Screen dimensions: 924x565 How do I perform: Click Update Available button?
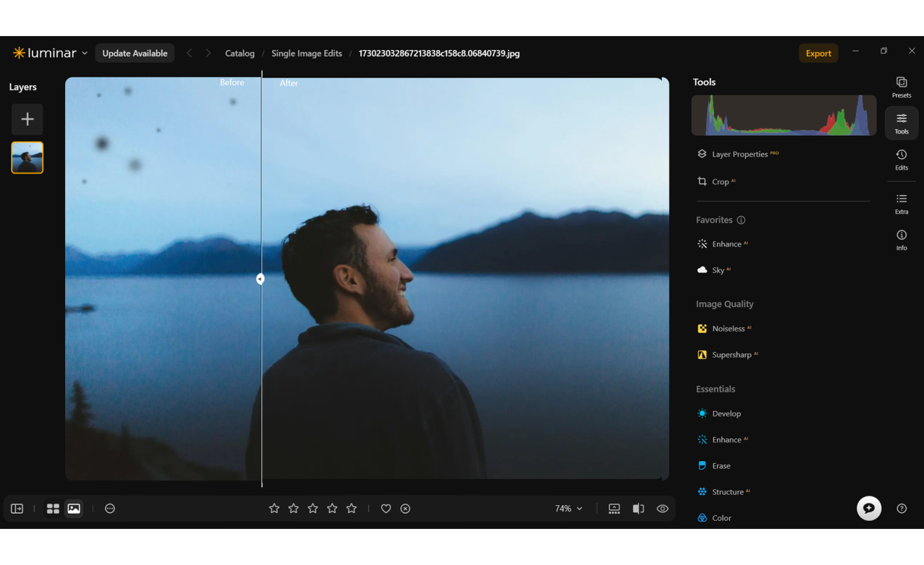click(135, 53)
